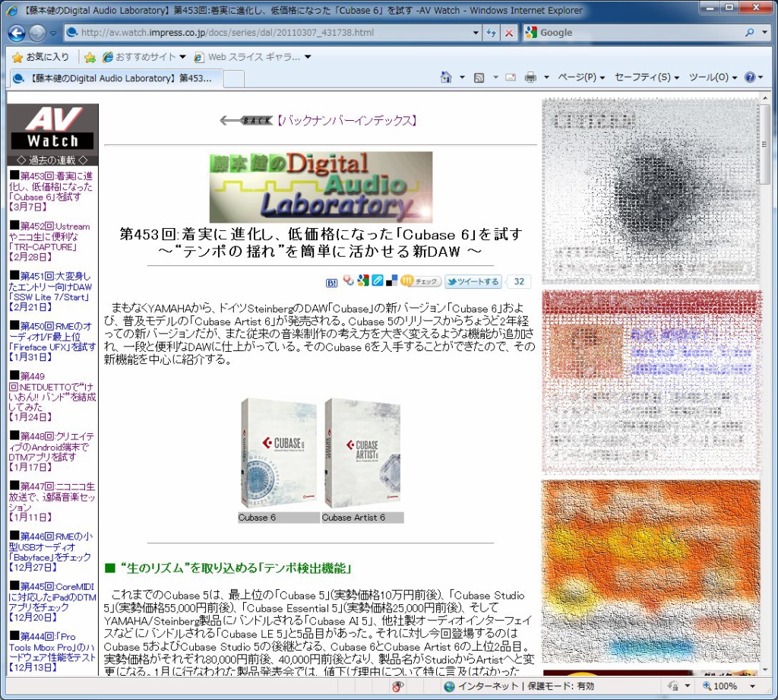Open the Web スライス ギャラリー link

click(x=252, y=57)
